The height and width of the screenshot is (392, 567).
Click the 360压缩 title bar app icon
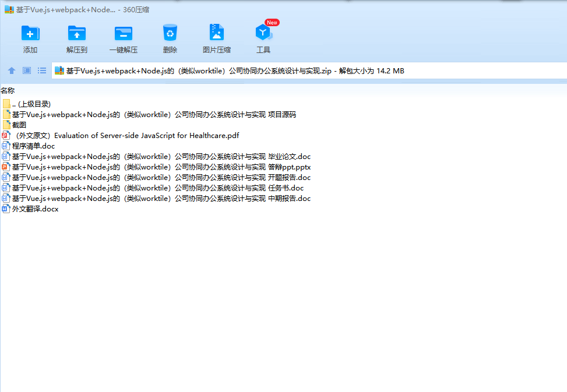(9, 9)
